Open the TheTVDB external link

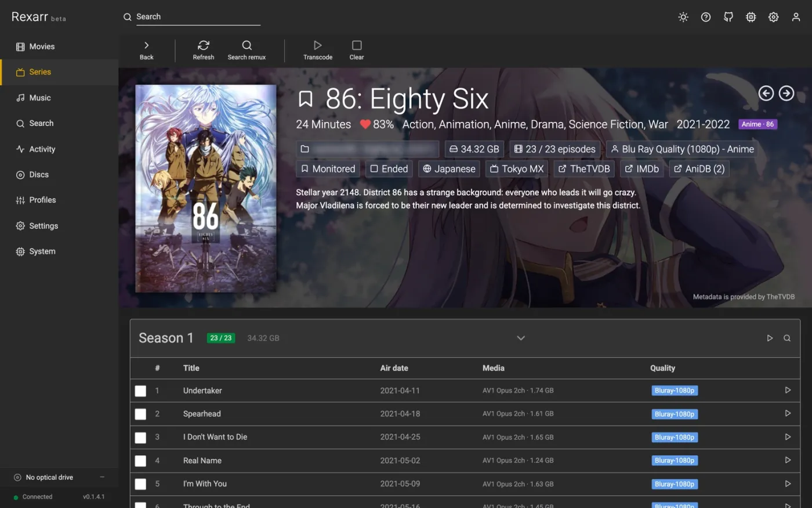pos(583,169)
